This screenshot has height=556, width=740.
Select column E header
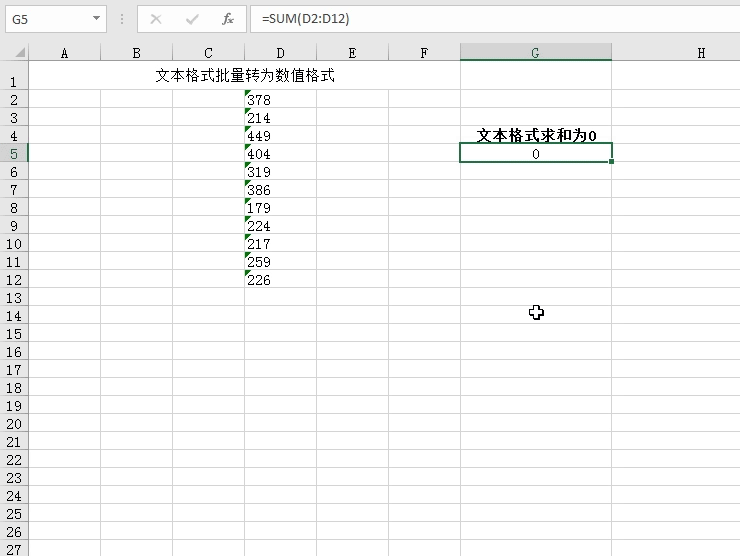(352, 53)
